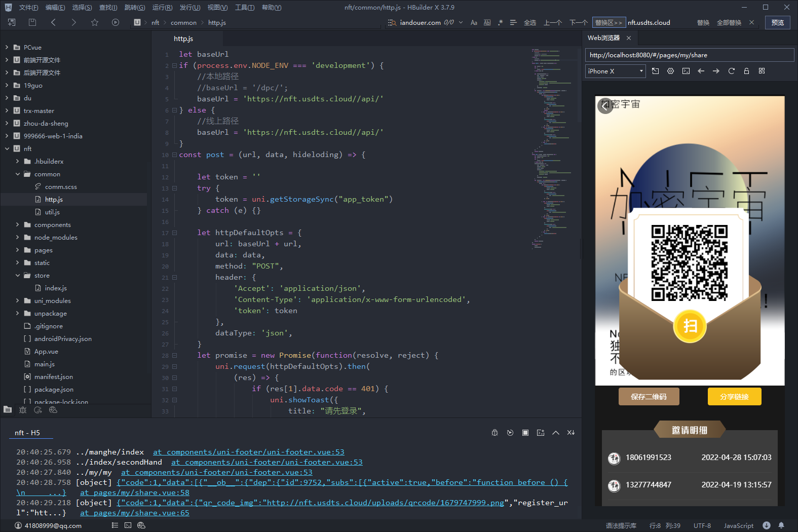Go back in the built-in browser
The image size is (798, 532).
tap(701, 71)
